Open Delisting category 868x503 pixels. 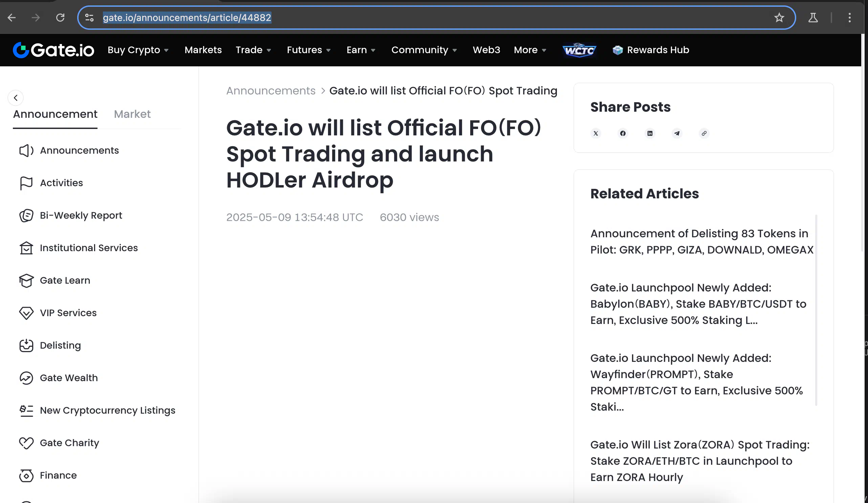tap(50, 346)
